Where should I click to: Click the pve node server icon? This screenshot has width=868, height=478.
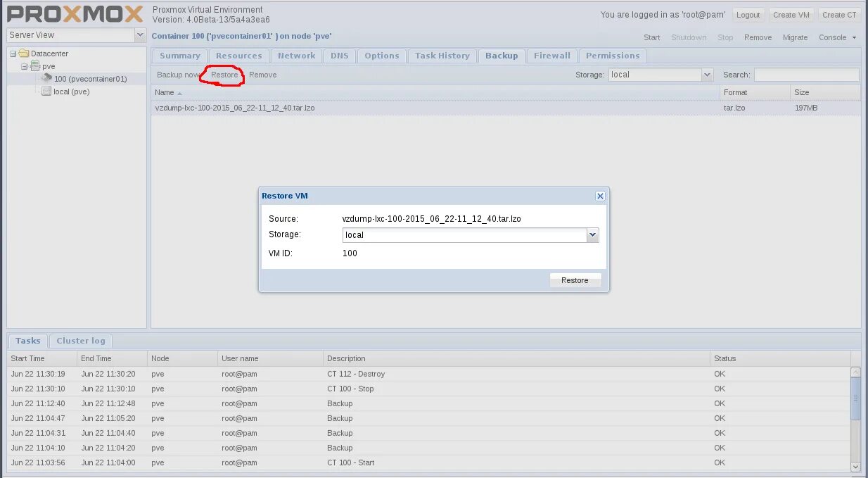[35, 66]
